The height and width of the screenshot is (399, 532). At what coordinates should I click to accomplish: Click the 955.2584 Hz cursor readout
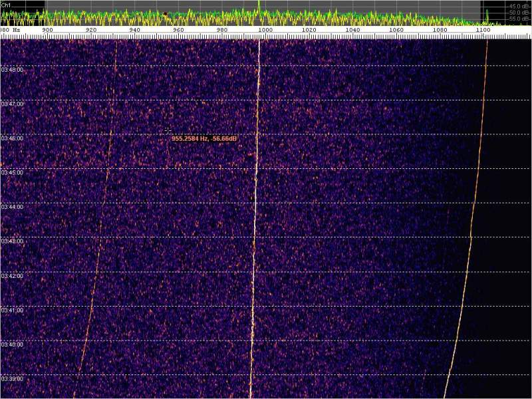(205, 138)
